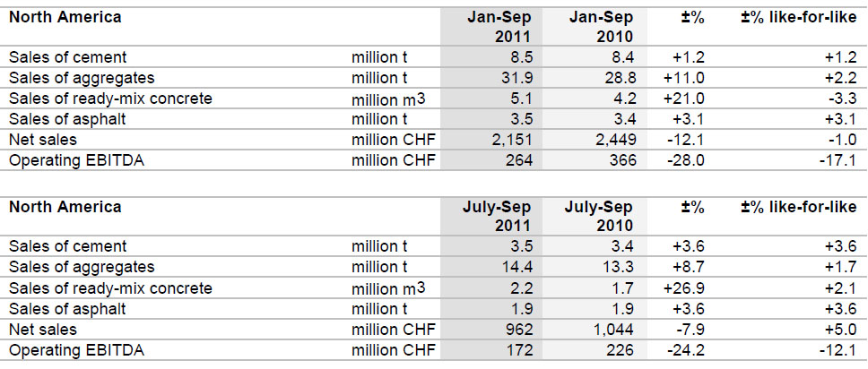Select the +11.0 aggregates change cell
868x369 pixels.
683,77
